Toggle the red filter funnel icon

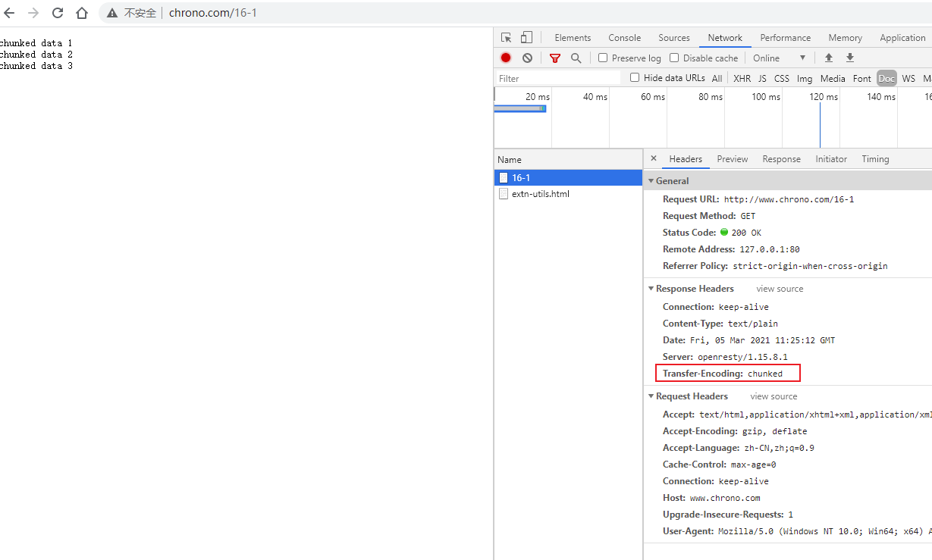click(x=555, y=58)
